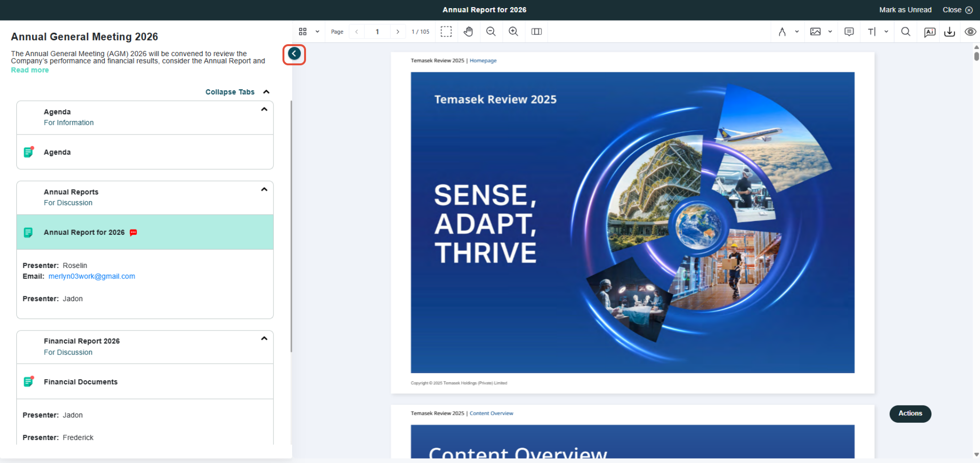Viewport: 980px width, 463px height.
Task: Collapse the Agenda section
Action: tap(264, 110)
